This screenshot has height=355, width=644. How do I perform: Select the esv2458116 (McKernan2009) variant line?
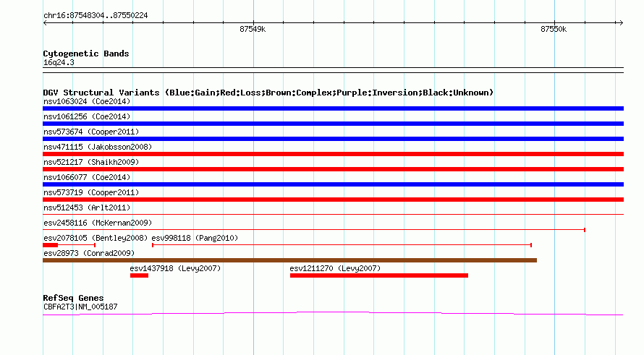314,230
